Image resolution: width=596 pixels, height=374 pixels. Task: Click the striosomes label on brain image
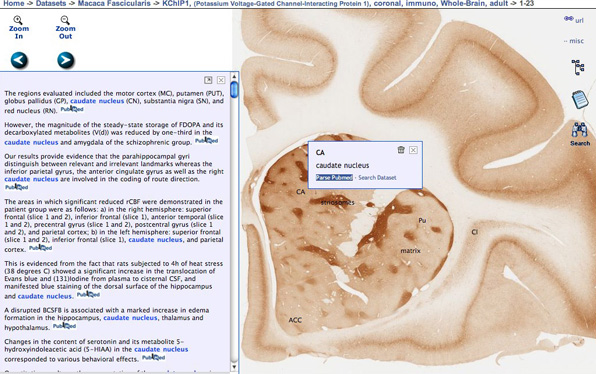click(338, 203)
